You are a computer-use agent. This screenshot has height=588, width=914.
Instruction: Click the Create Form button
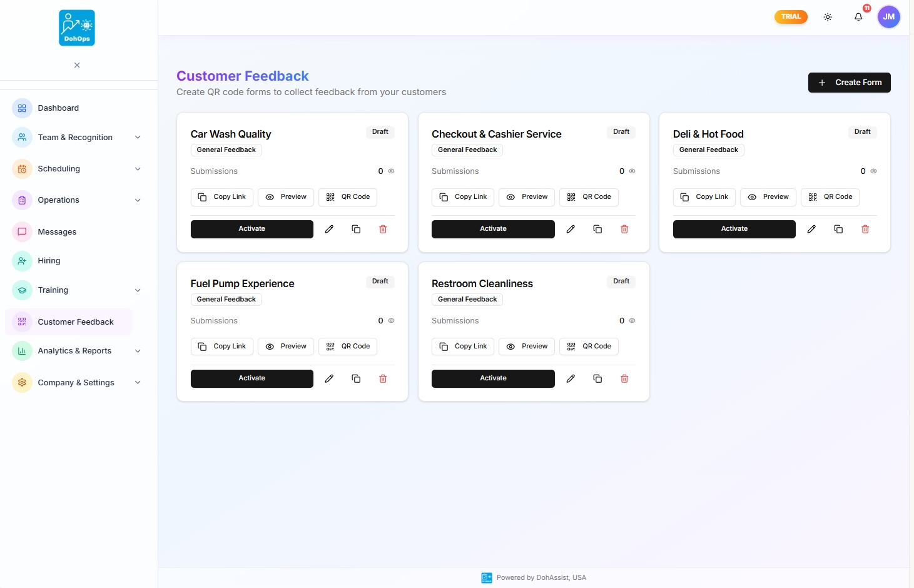point(849,82)
